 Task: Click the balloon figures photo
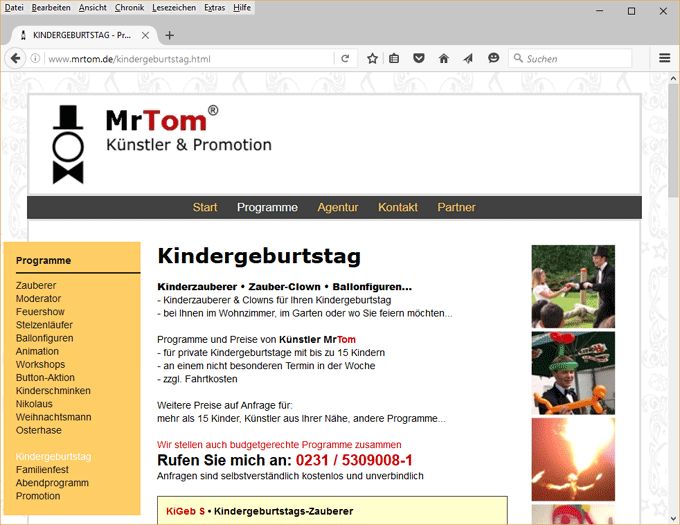[573, 373]
